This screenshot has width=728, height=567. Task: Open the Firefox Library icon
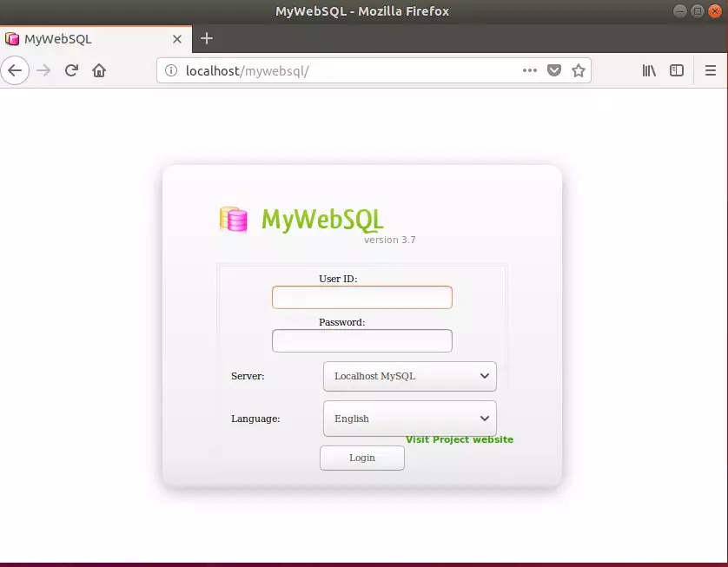click(649, 70)
